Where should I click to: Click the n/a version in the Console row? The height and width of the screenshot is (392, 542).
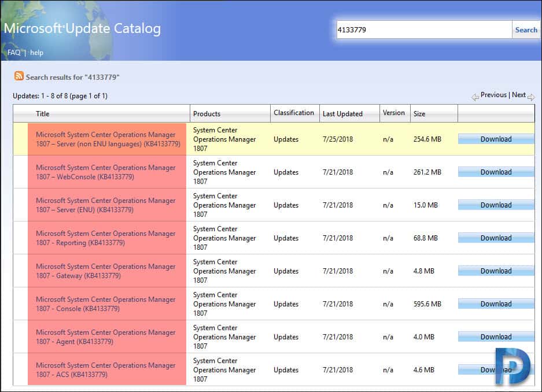click(x=388, y=304)
